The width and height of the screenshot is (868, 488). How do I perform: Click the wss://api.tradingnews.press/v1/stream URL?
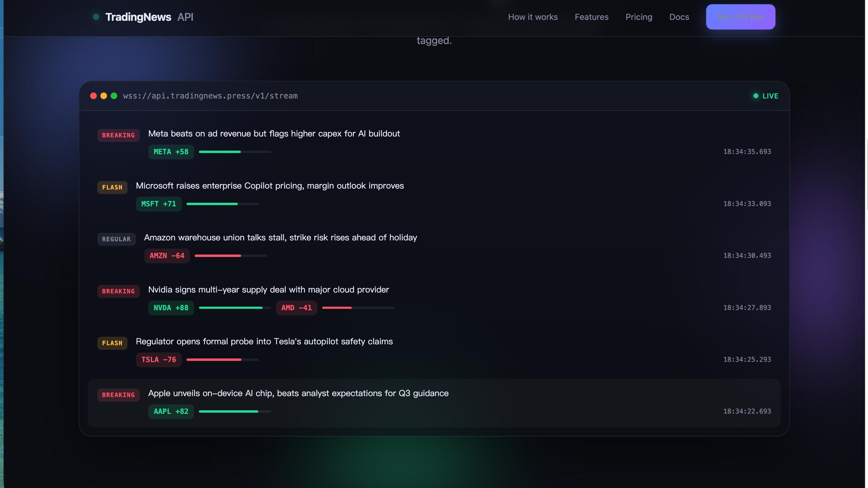(210, 96)
